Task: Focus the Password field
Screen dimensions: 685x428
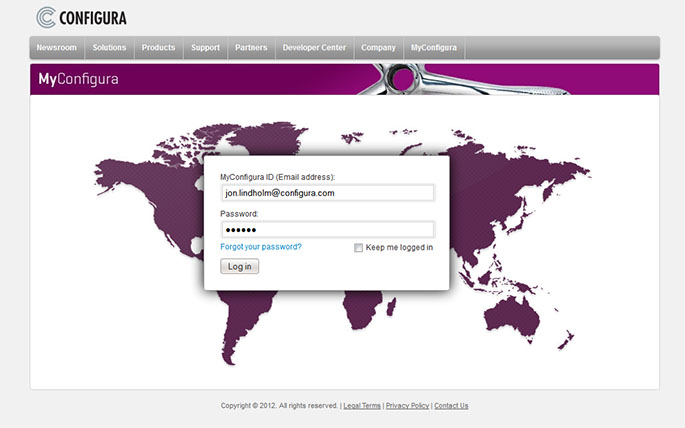Action: coord(328,230)
